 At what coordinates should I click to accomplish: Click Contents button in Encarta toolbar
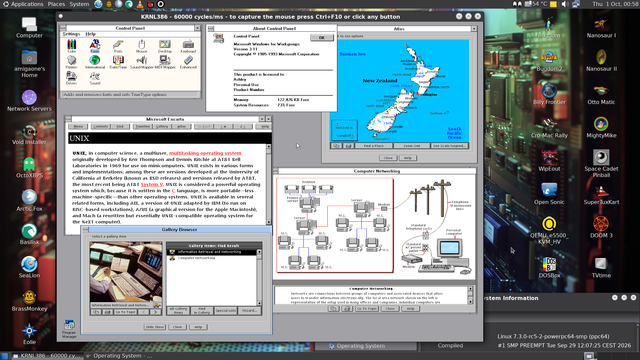(100, 127)
